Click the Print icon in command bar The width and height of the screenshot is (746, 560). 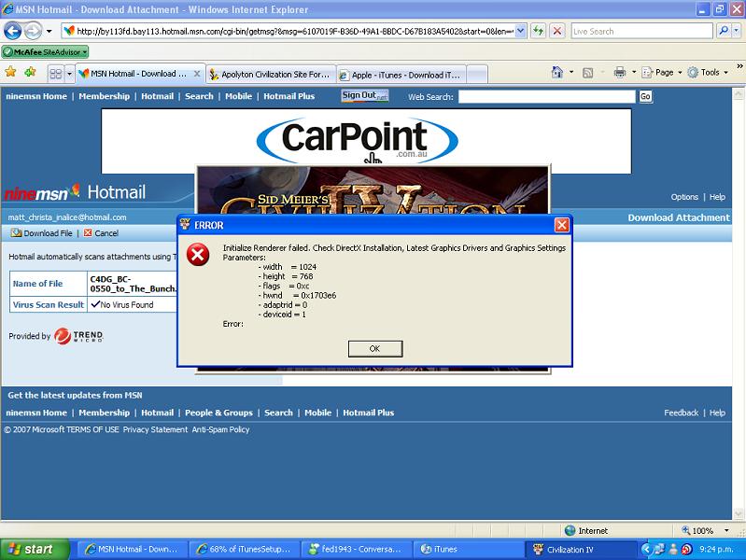pyautogui.click(x=619, y=73)
